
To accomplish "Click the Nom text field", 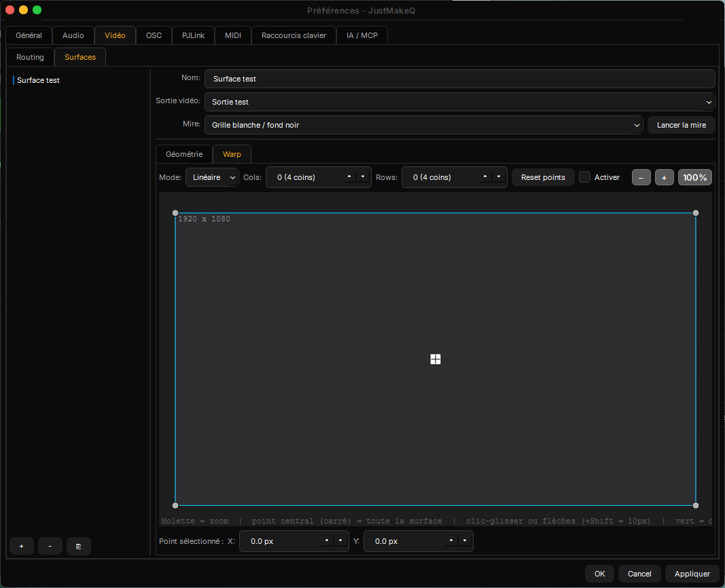I will [x=459, y=79].
